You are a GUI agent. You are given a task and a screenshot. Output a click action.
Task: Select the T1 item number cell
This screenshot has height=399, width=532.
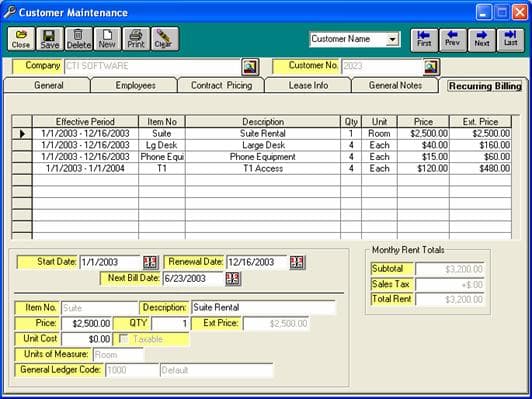[x=162, y=168]
